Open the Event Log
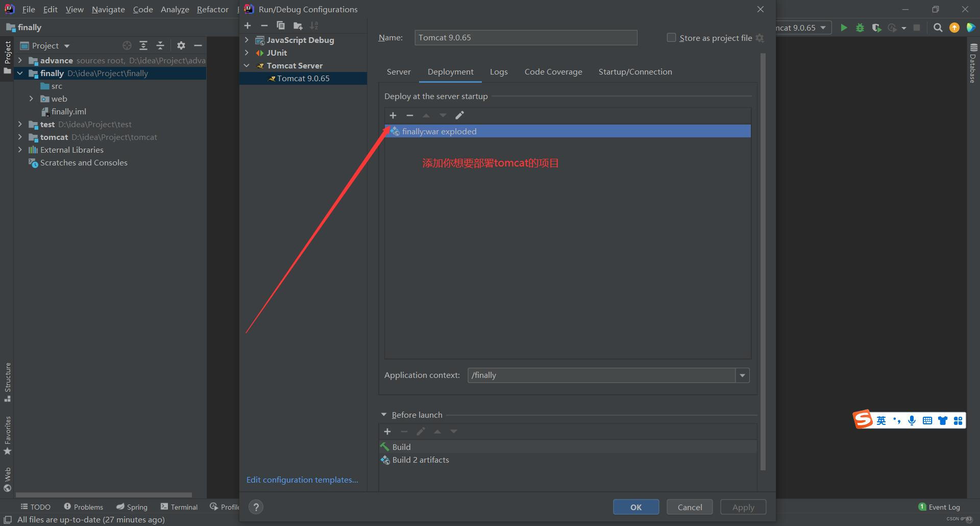 click(x=939, y=507)
